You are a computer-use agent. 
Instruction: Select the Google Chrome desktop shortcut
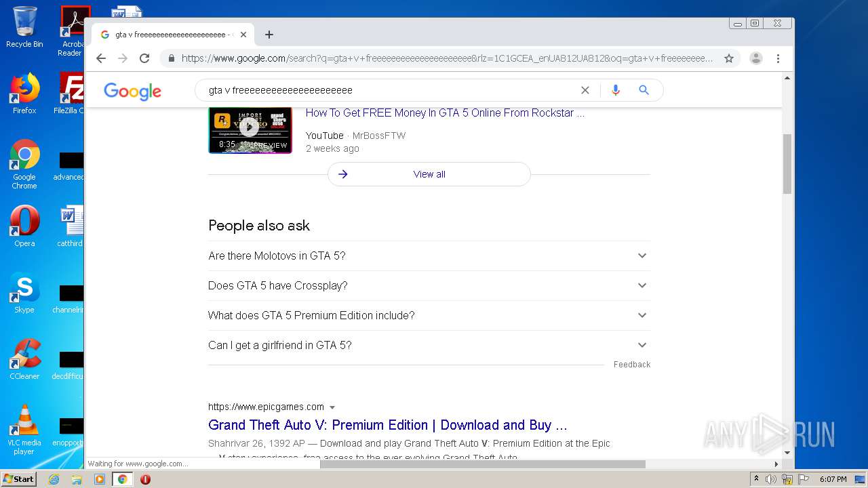click(x=24, y=165)
